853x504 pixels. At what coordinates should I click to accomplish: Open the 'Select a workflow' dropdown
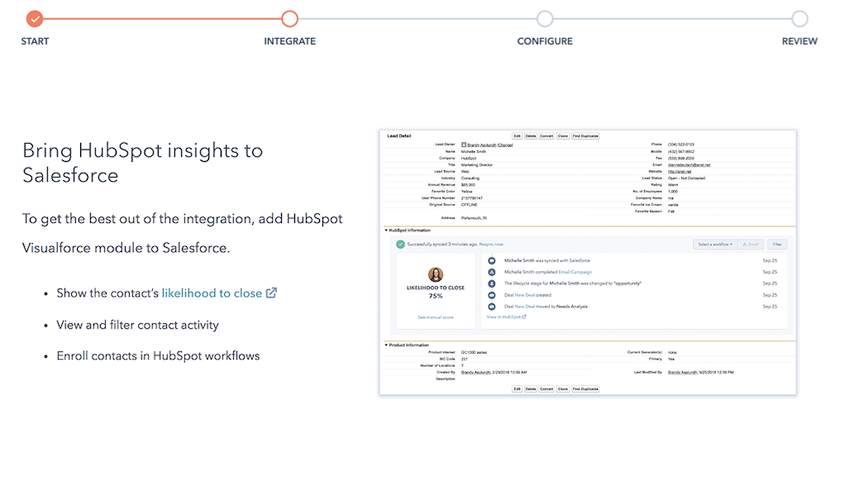tap(715, 244)
